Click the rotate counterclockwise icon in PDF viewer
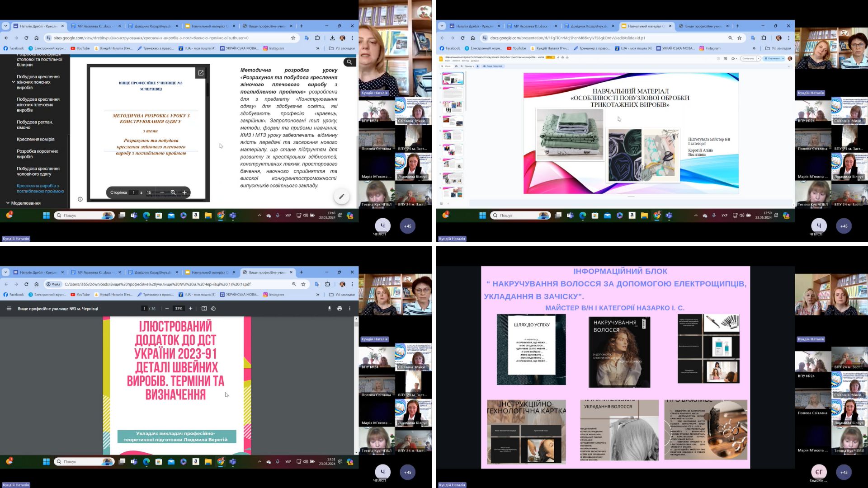 tap(213, 309)
